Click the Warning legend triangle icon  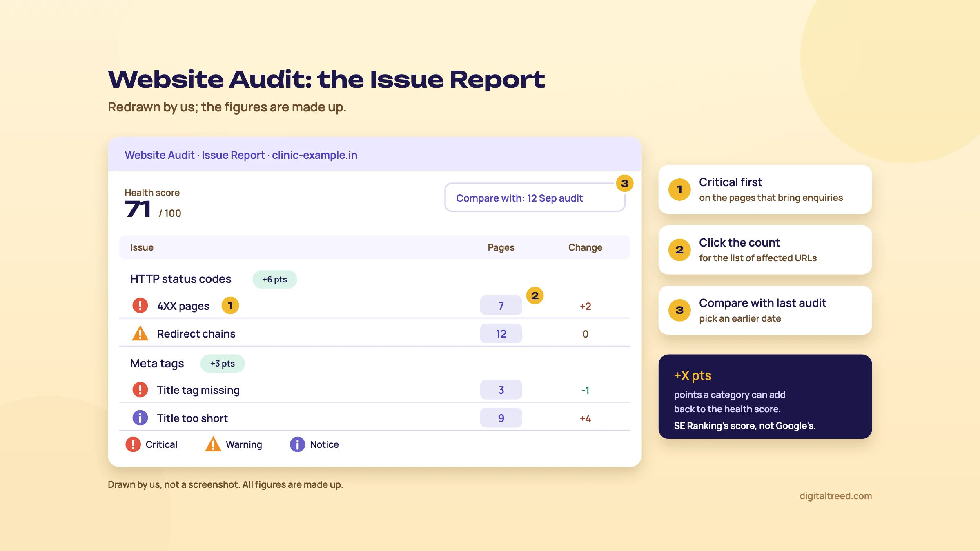pyautogui.click(x=213, y=444)
